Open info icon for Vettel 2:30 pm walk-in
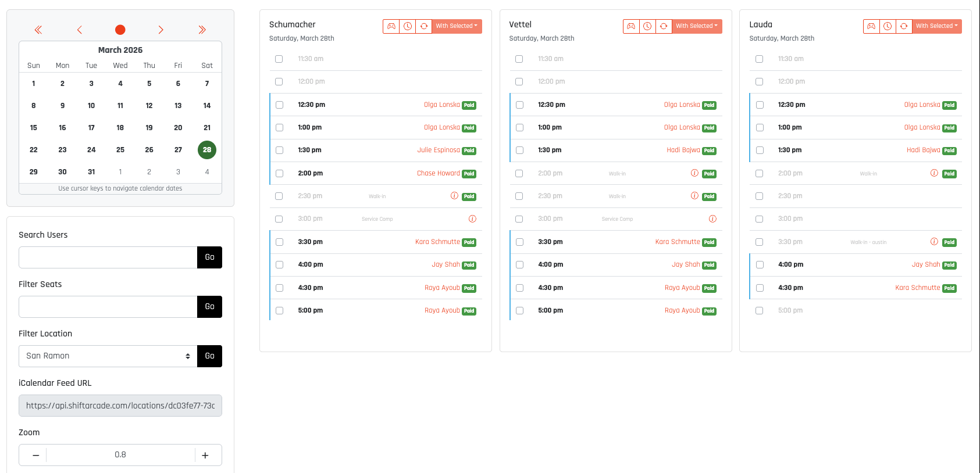Viewport: 980px width, 473px height. click(x=694, y=196)
